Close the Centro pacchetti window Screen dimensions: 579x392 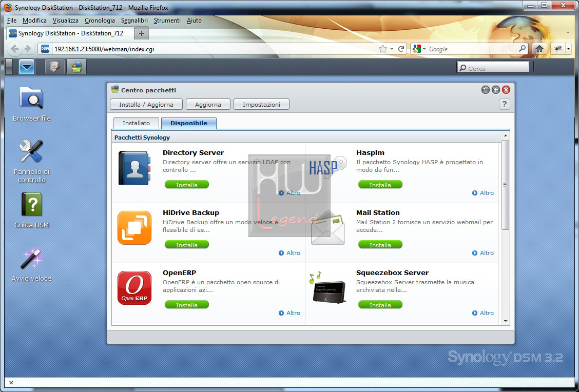pos(506,90)
